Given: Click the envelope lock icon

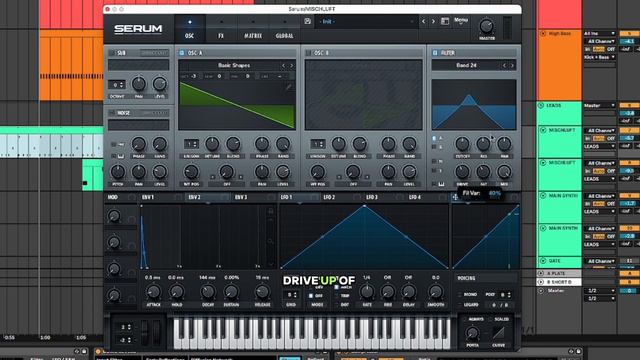Looking at the screenshot, I should (x=270, y=211).
